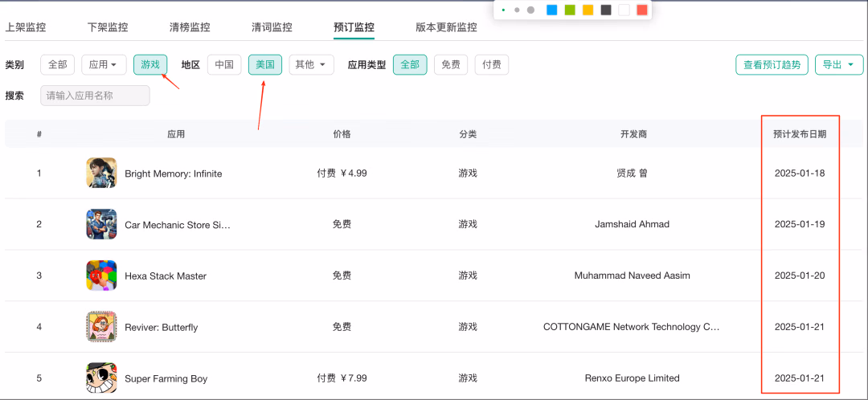Viewport: 868px width, 400px height.
Task: Pick the dark gray annotation color
Action: point(606,10)
